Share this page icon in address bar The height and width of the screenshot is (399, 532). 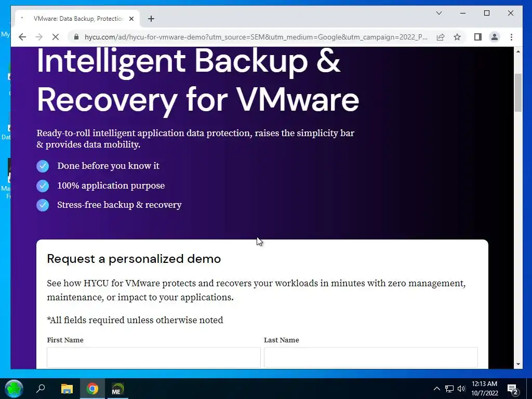pos(441,37)
